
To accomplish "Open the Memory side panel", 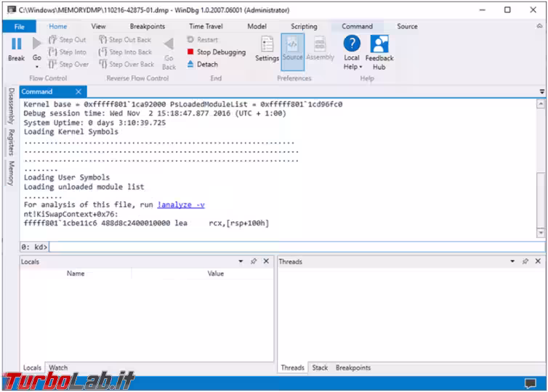I will pos(11,173).
